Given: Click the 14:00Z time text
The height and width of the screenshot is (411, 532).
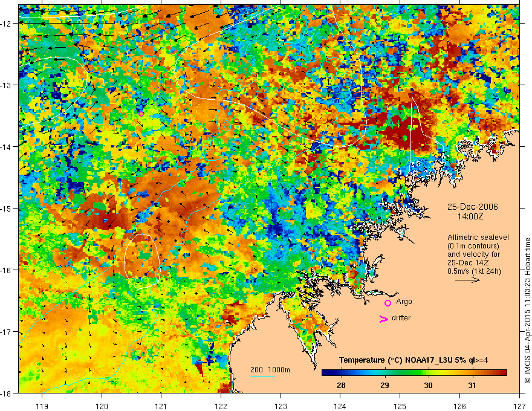Looking at the screenshot, I should point(470,216).
